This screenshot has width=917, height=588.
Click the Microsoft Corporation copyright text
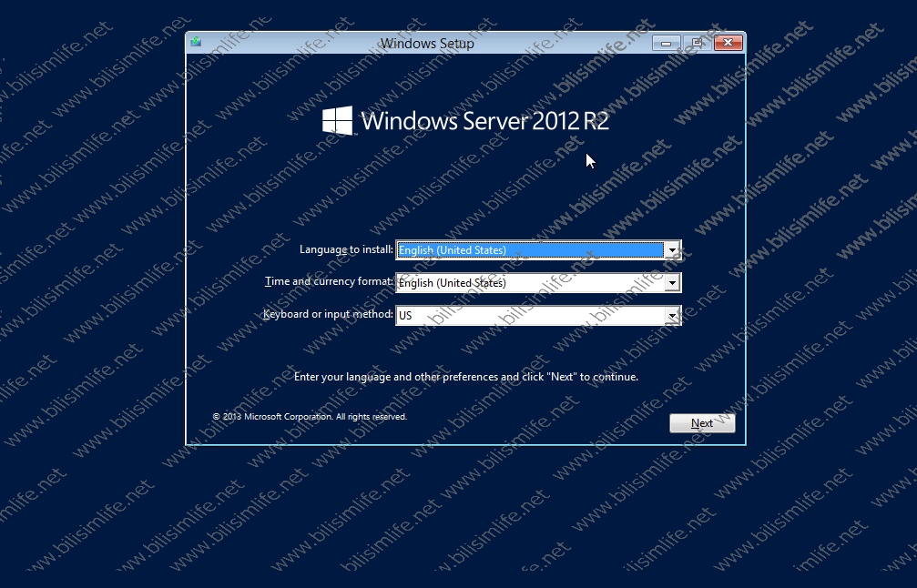(x=310, y=417)
